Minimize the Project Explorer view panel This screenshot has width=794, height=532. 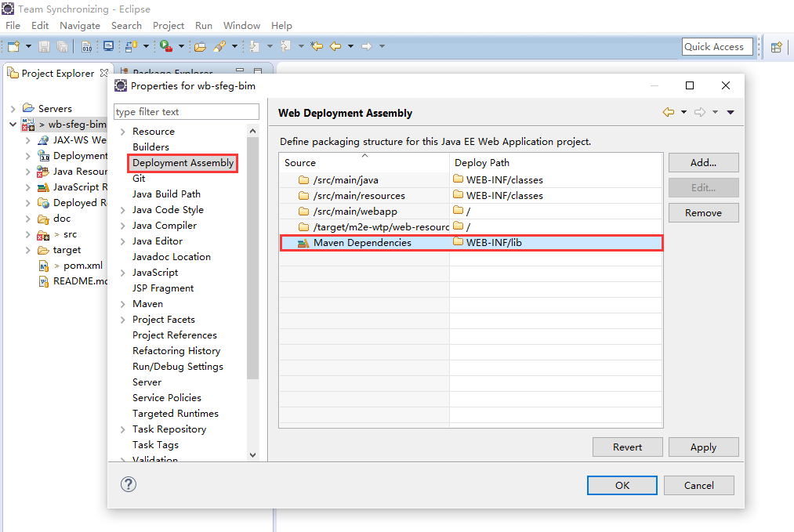(x=240, y=71)
